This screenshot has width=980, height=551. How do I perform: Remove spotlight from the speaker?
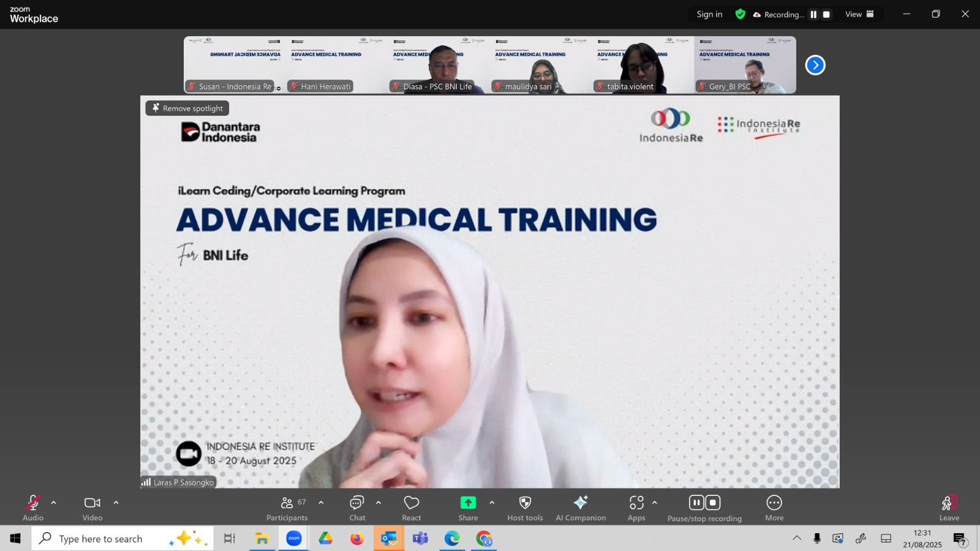[187, 108]
